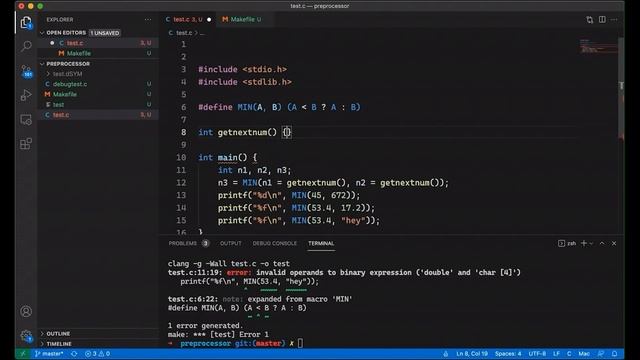640x360 pixels.
Task: Place cursor on getnextnum function declaration
Action: click(x=244, y=132)
